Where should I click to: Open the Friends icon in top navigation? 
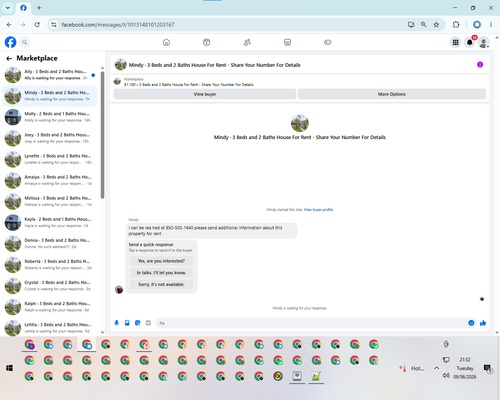pyautogui.click(x=247, y=42)
